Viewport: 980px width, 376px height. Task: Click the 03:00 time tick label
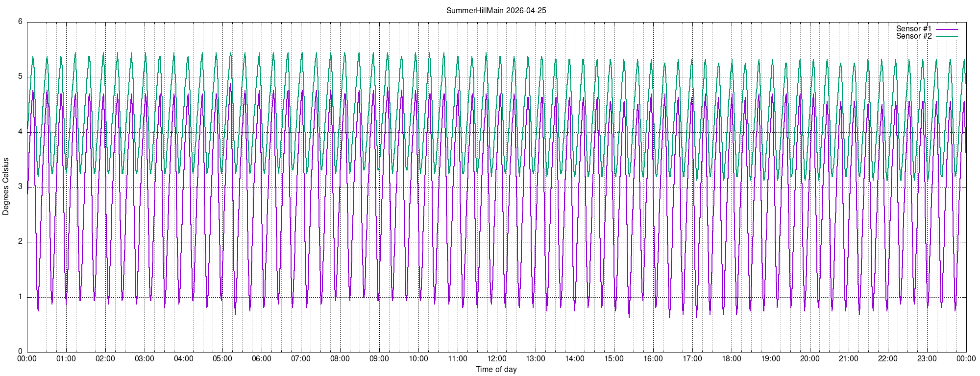145,359
